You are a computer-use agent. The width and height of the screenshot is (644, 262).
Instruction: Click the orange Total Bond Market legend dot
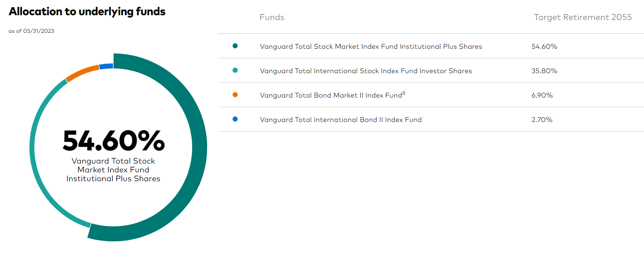click(x=235, y=95)
